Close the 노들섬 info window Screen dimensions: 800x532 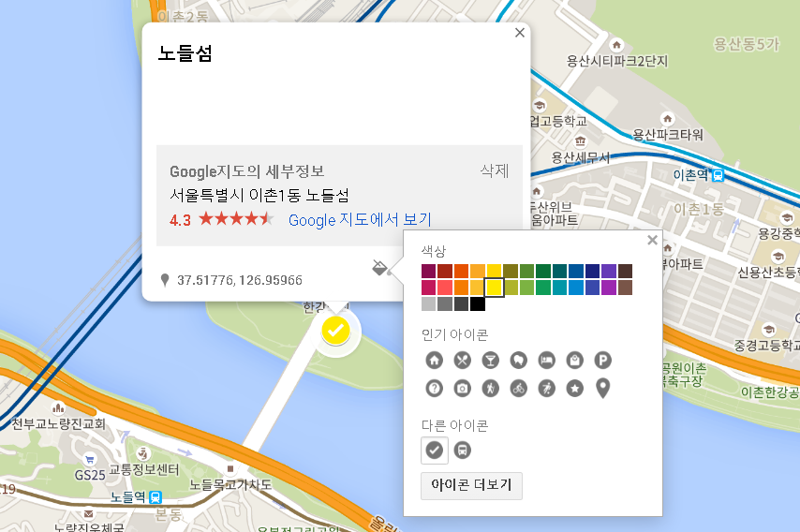pos(519,33)
